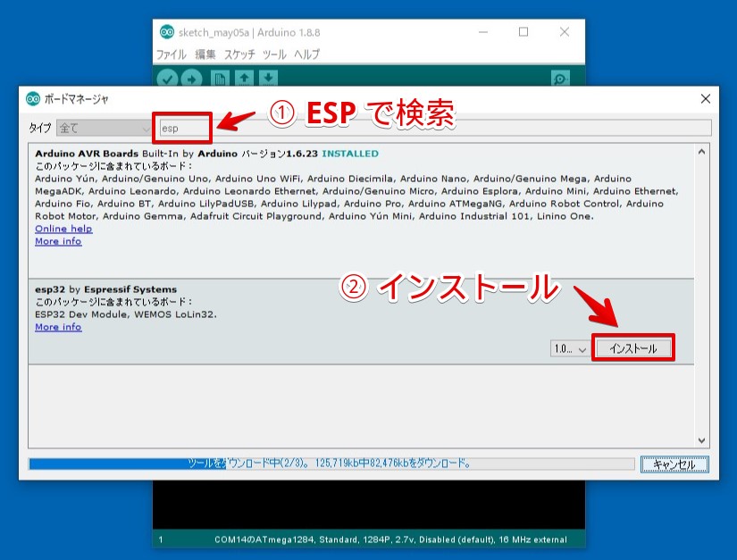Open the 編集 menu
Image resolution: width=737 pixels, height=560 pixels.
205,54
